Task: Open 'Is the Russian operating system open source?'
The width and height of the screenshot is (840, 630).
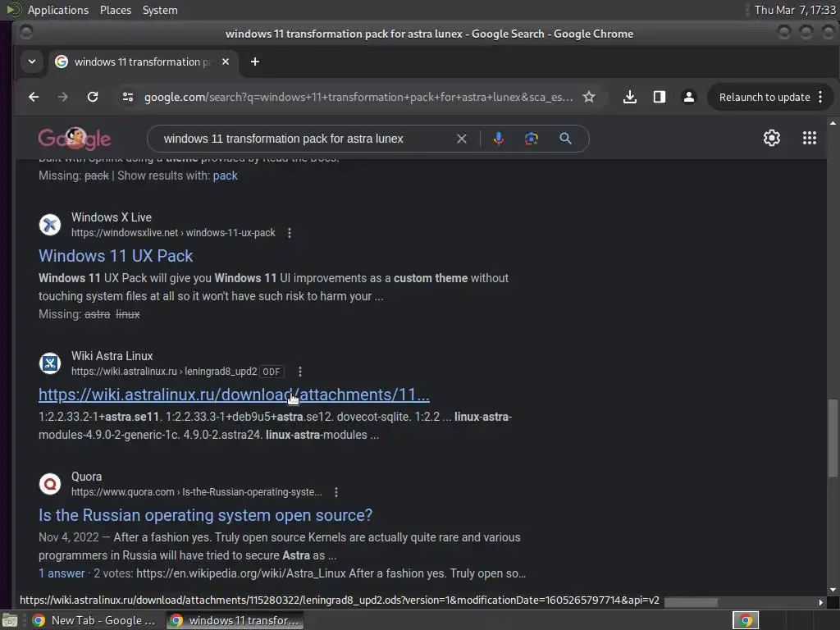Action: click(205, 515)
